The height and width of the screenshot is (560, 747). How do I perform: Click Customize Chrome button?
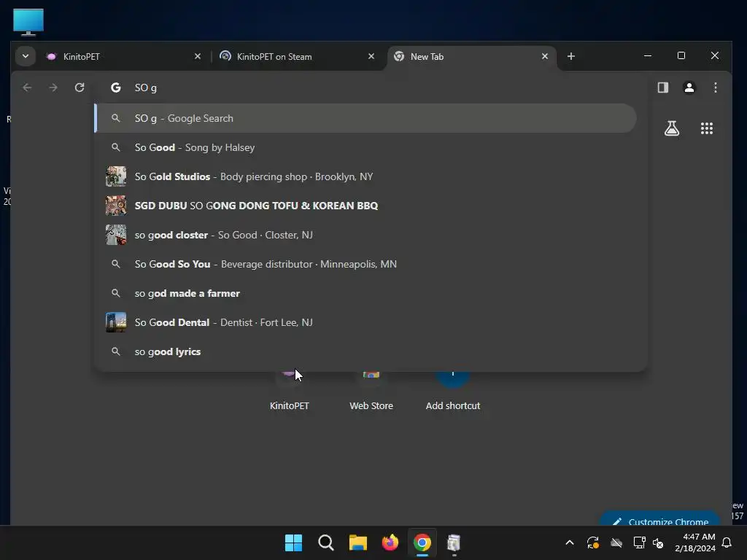(x=659, y=520)
